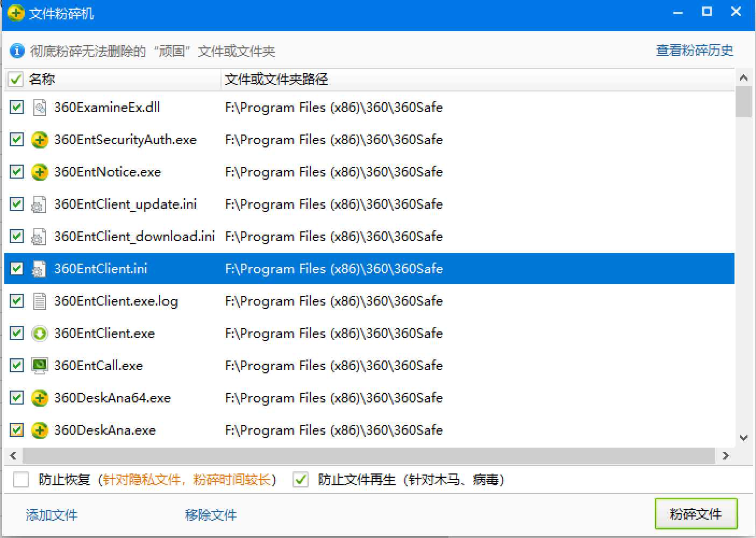
Task: Click the 移除文件 link
Action: pos(211,515)
